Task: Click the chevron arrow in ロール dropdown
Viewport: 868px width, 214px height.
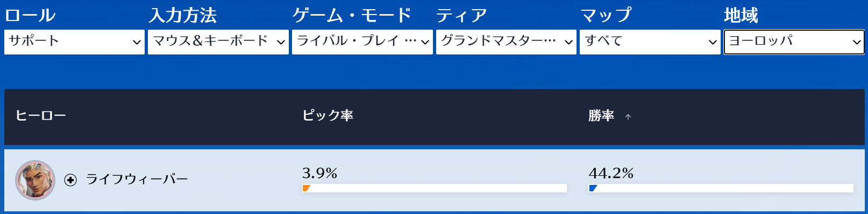Action: 137,42
